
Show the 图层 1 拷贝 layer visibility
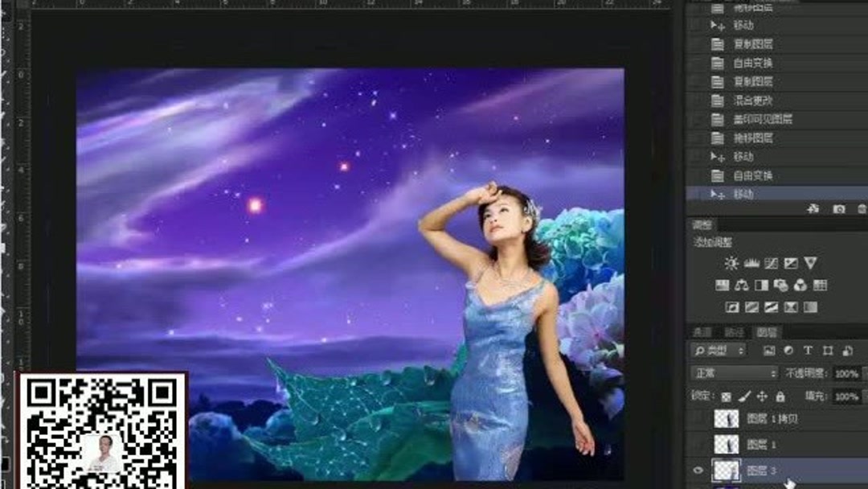click(x=698, y=418)
